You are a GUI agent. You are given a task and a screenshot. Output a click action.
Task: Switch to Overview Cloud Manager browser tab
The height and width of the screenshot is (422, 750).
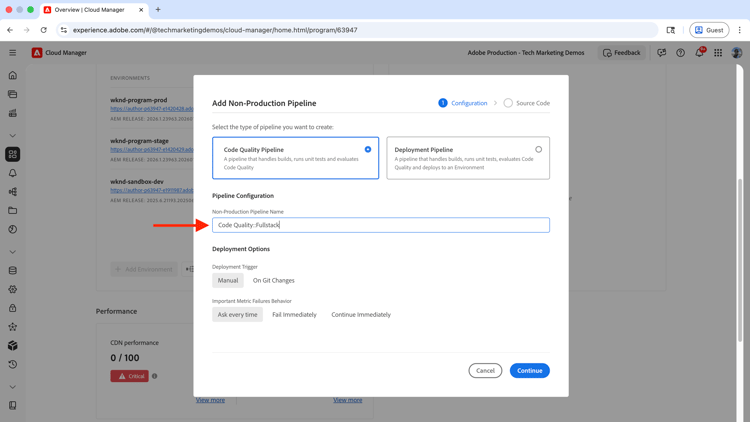[93, 10]
